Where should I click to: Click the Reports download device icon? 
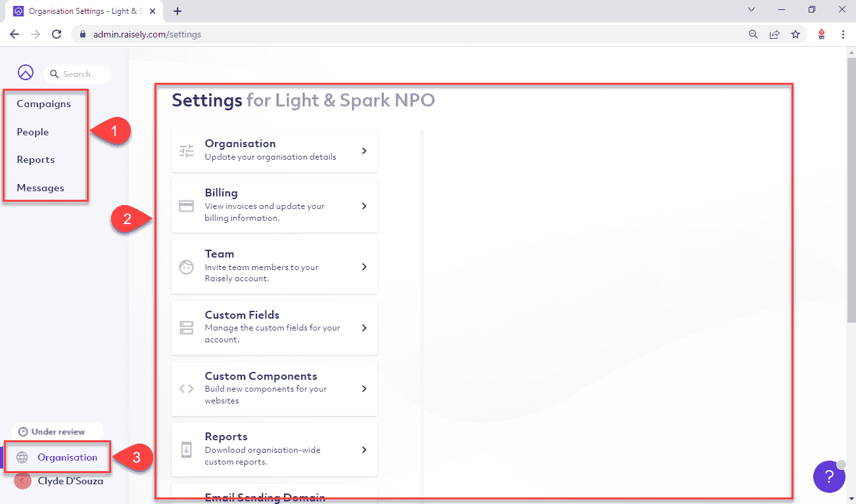tap(187, 450)
